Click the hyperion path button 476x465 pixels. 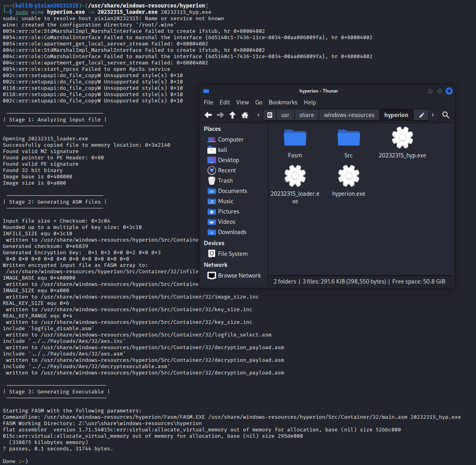396,115
